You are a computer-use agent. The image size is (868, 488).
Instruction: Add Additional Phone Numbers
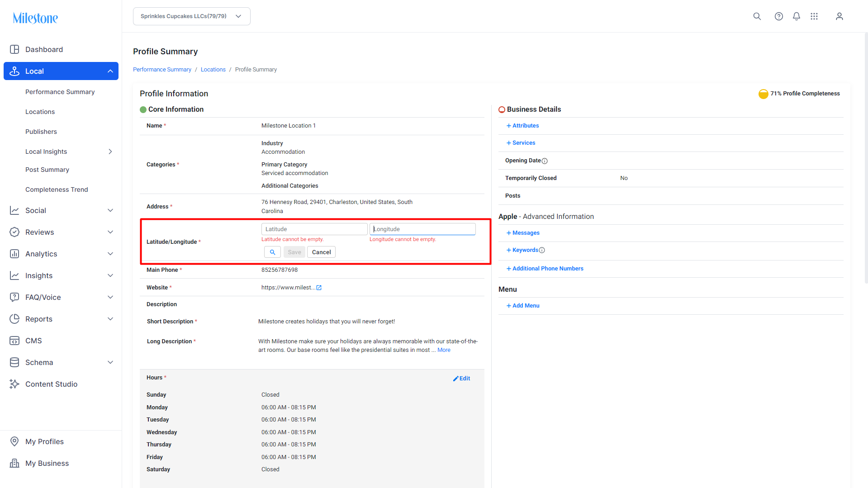click(x=545, y=269)
